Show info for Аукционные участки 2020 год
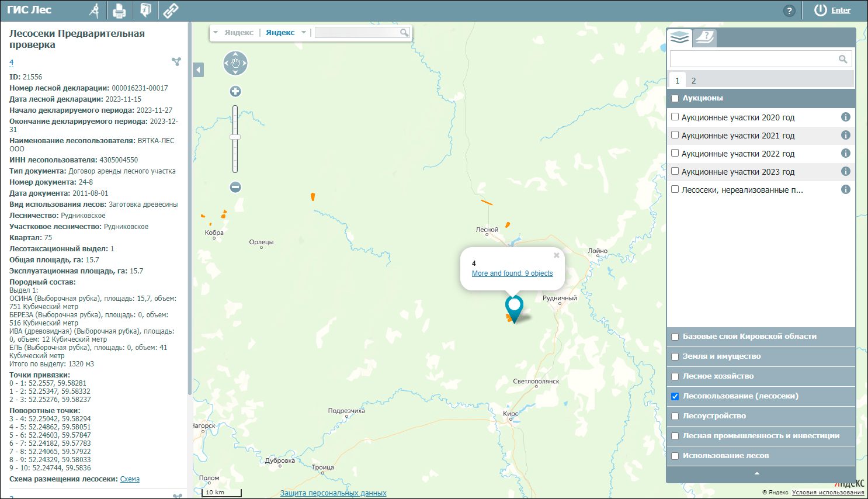This screenshot has width=868, height=499. click(x=845, y=117)
